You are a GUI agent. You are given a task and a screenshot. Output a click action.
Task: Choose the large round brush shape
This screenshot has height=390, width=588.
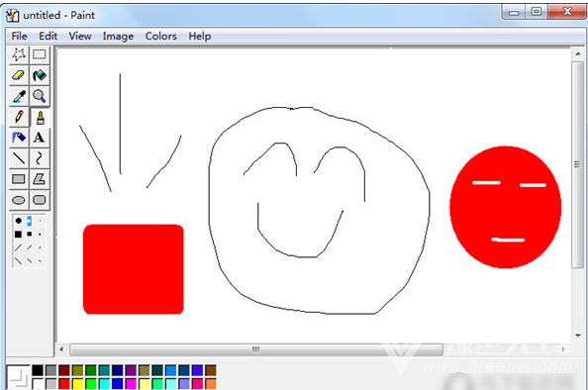19,221
